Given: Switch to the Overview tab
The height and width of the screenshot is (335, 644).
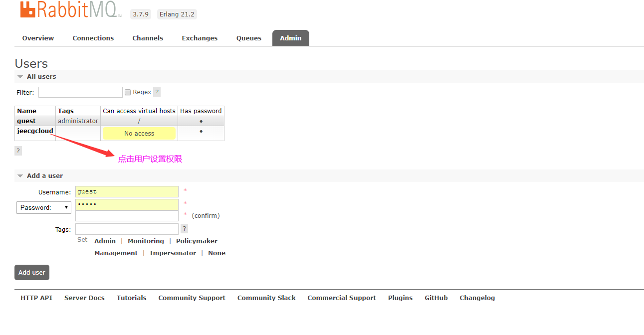Looking at the screenshot, I should tap(38, 38).
